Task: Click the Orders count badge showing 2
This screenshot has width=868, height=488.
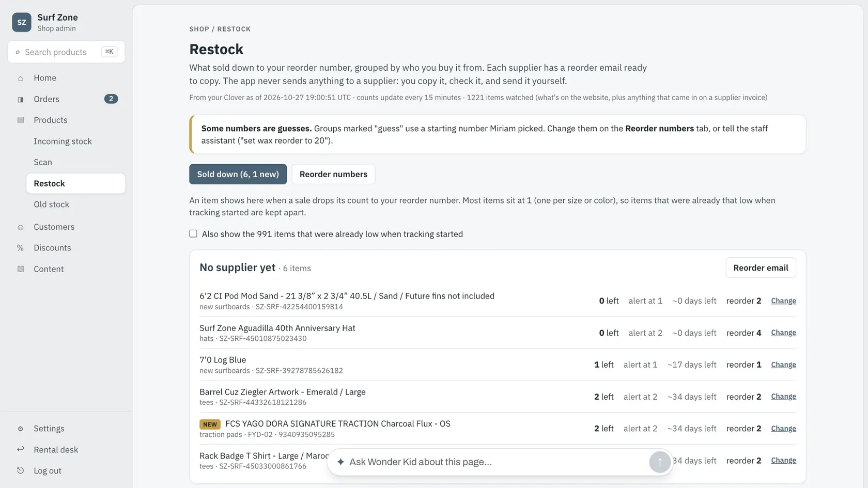Action: [111, 99]
